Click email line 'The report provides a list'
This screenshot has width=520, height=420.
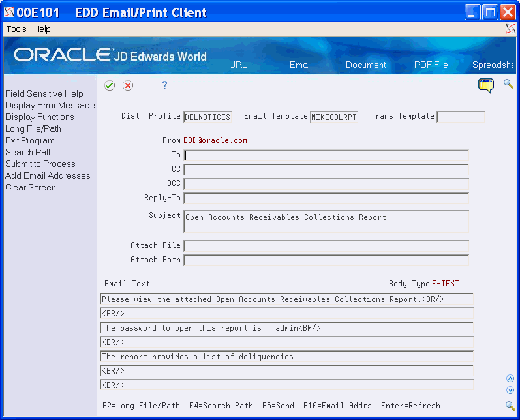[x=286, y=357]
